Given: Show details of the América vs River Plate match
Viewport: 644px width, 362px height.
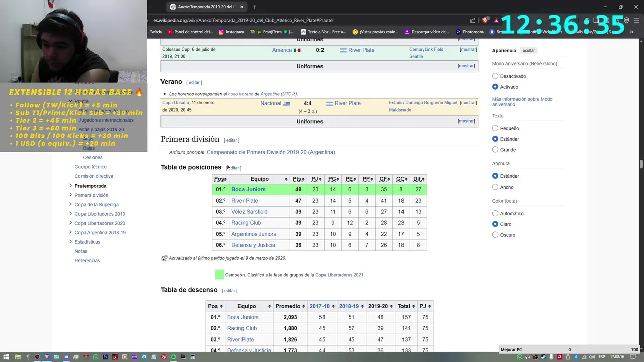Looking at the screenshot, I should pyautogui.click(x=468, y=50).
